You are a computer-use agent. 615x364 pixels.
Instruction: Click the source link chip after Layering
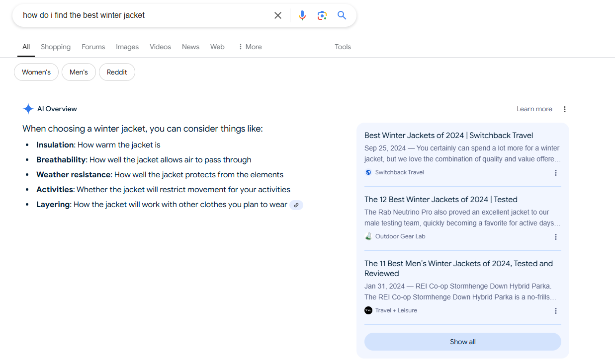296,205
